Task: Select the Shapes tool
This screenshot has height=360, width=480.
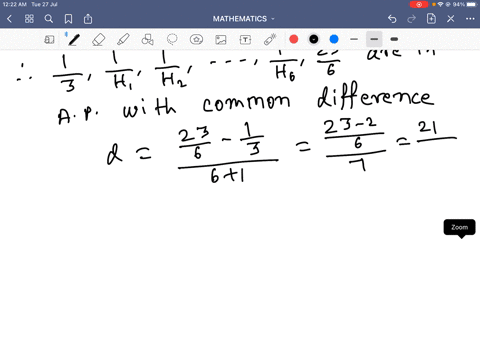Action: point(147,40)
